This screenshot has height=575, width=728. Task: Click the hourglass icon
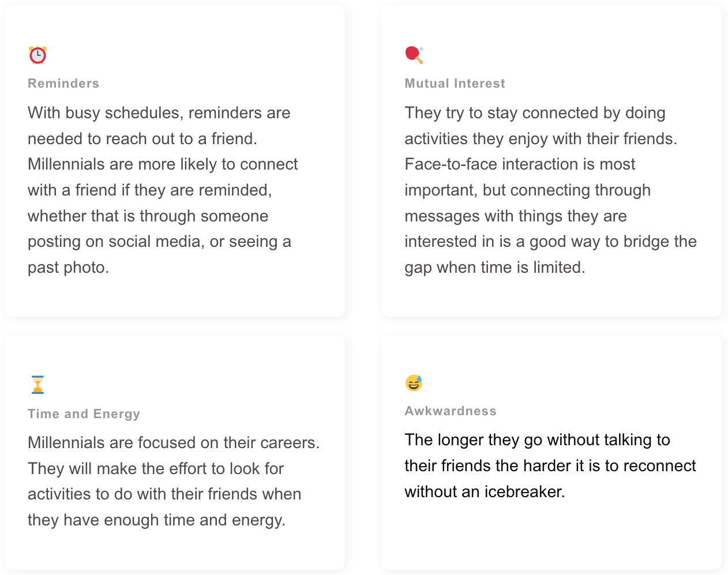[x=37, y=385]
